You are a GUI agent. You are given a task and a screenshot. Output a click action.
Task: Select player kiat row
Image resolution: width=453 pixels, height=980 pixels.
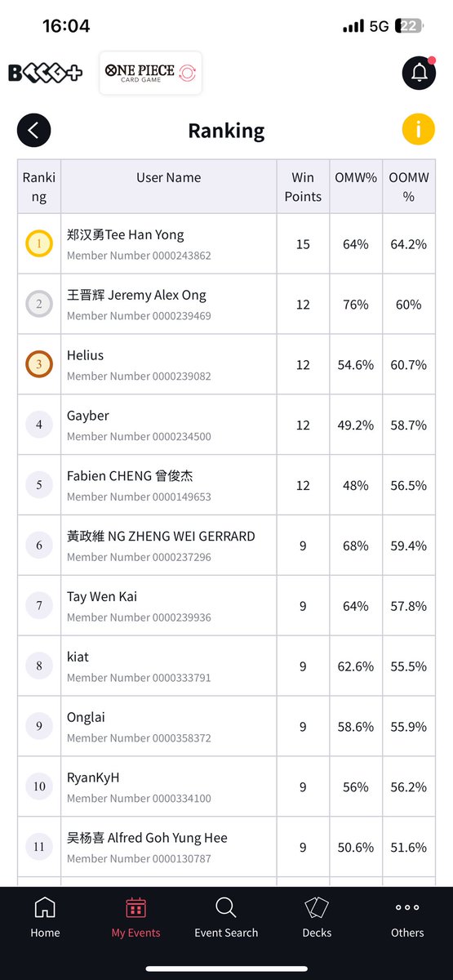[227, 667]
